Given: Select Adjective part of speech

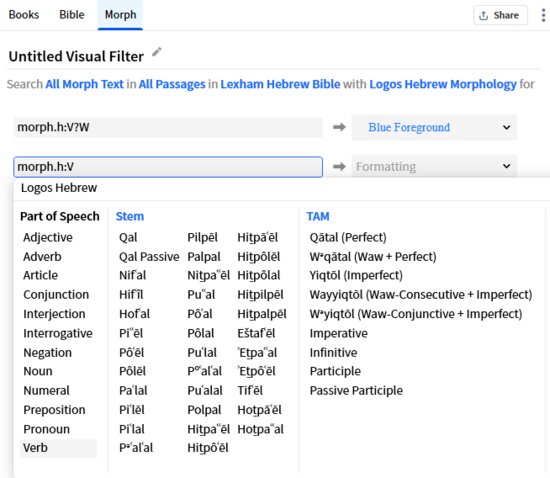Looking at the screenshot, I should click(48, 237).
